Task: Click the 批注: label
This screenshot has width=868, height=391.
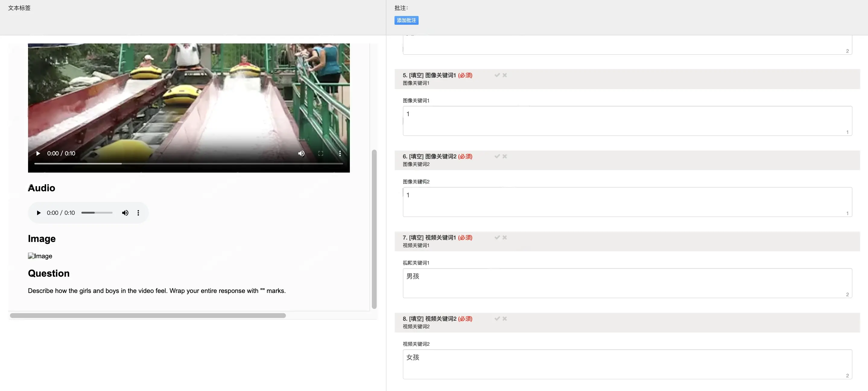Action: [401, 8]
